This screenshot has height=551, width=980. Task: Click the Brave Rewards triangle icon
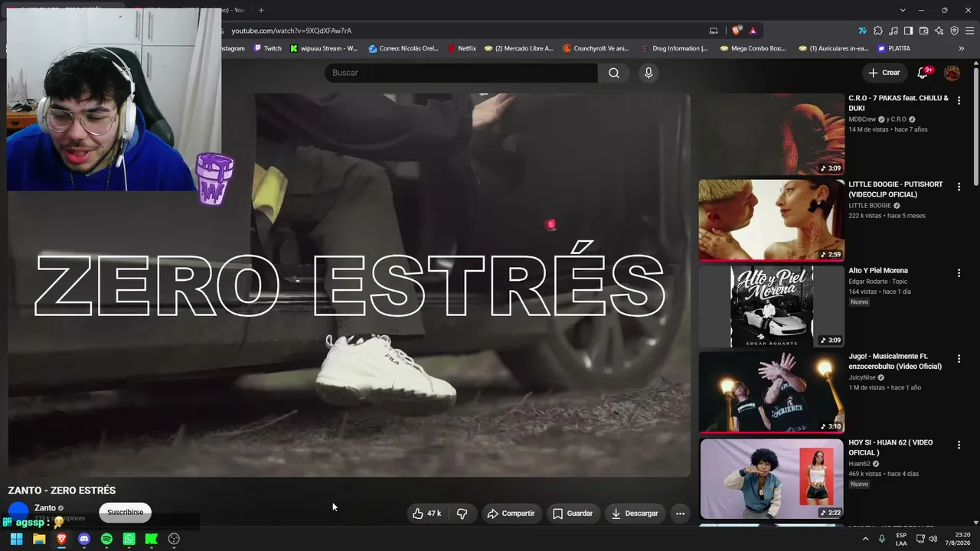[753, 31]
